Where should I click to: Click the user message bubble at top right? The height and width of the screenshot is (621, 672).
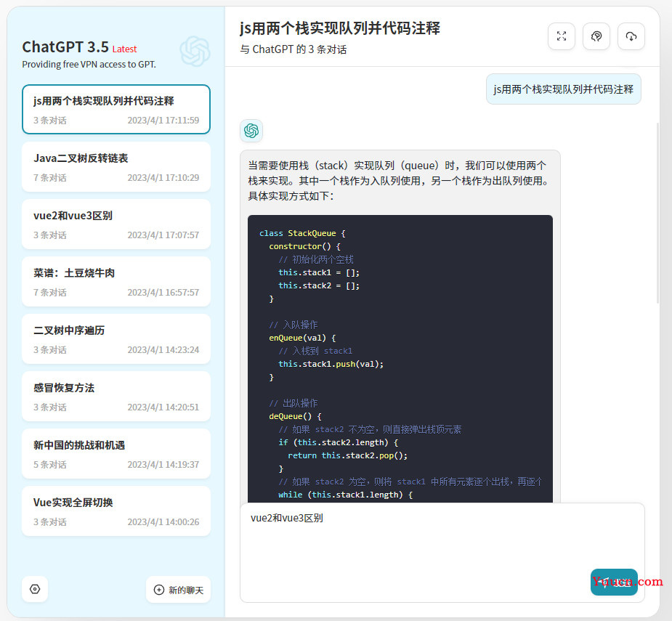click(x=564, y=89)
